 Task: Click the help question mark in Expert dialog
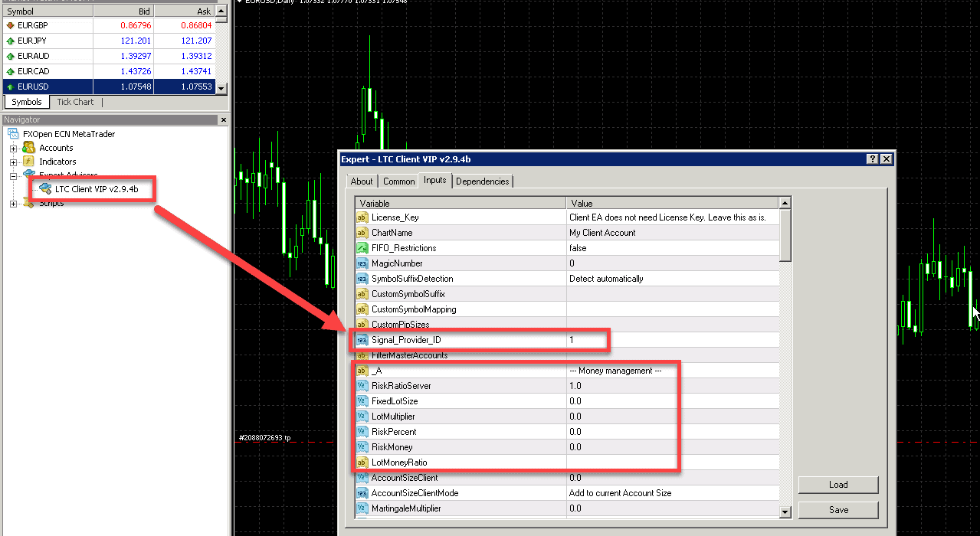[872, 159]
